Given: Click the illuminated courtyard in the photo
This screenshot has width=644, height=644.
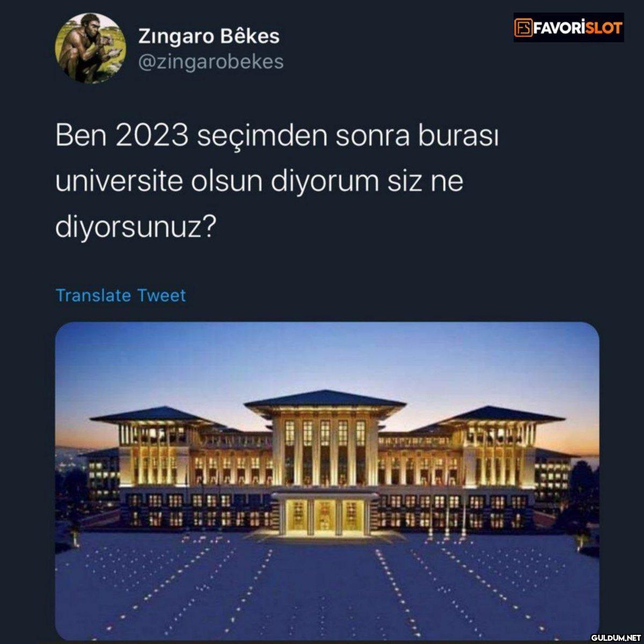Looking at the screenshot, I should [327, 585].
